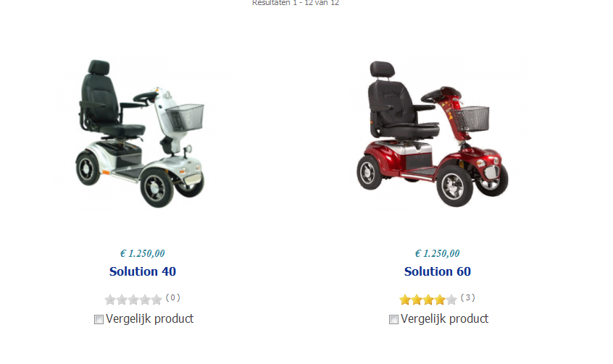Viewport: 613px width, 364px height.
Task: Click the grey fifth star under Solution 60
Action: pyautogui.click(x=451, y=300)
